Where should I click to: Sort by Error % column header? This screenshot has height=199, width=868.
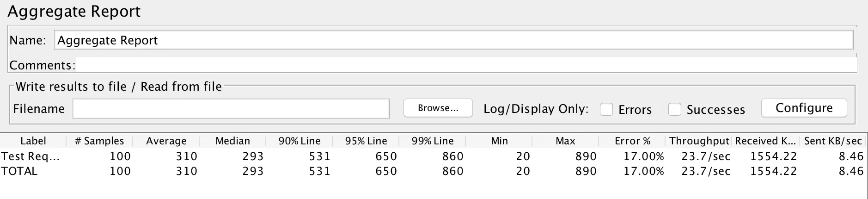632,141
